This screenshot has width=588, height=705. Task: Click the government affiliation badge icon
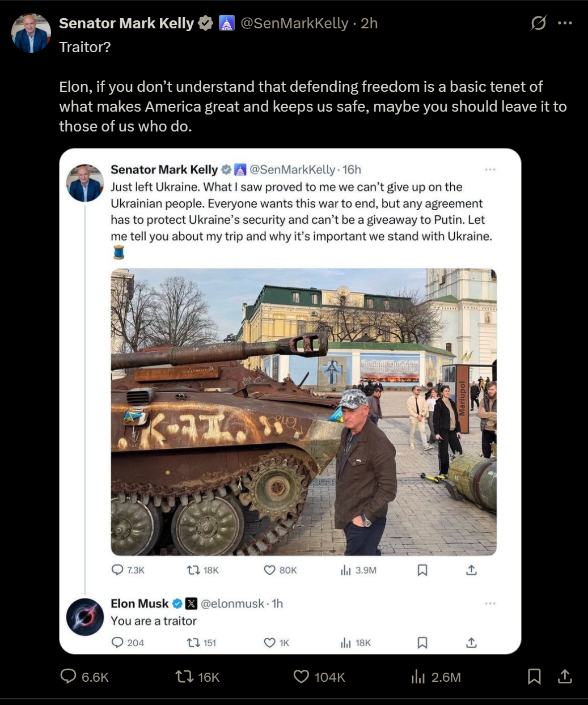tap(226, 23)
